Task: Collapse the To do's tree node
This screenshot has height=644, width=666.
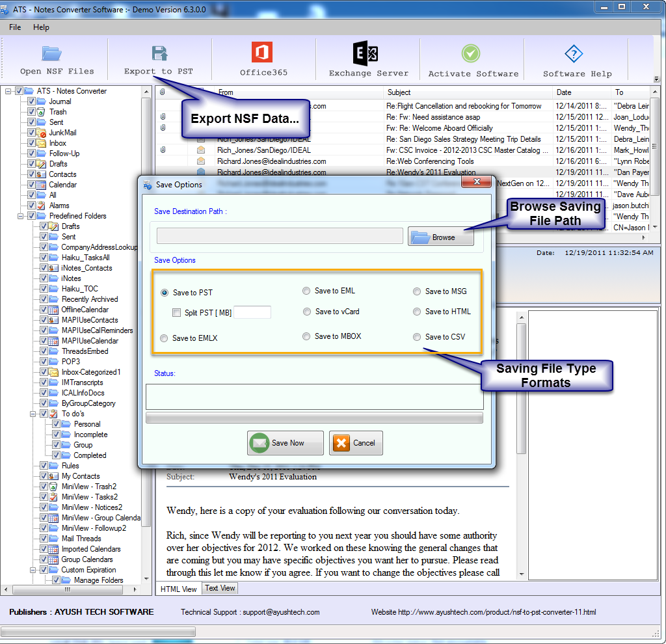Action: coord(33,414)
